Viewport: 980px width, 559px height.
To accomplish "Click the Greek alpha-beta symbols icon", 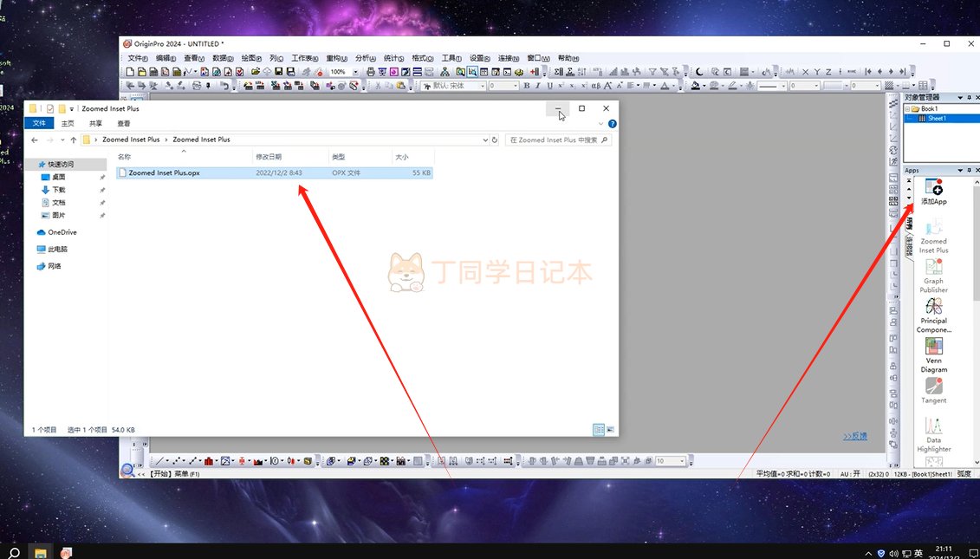I will [x=595, y=86].
